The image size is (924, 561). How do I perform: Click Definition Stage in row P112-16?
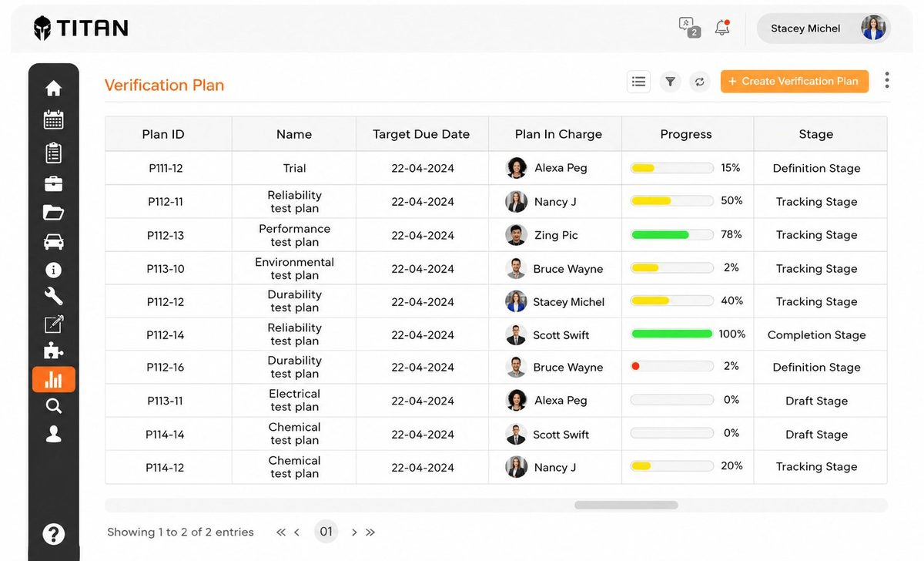(x=816, y=368)
